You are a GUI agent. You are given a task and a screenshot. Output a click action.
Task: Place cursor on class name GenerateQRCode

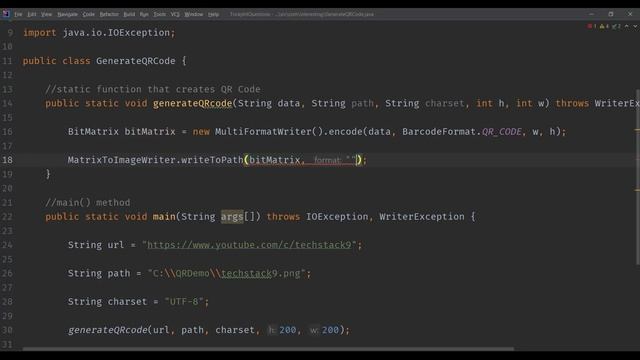(x=136, y=61)
